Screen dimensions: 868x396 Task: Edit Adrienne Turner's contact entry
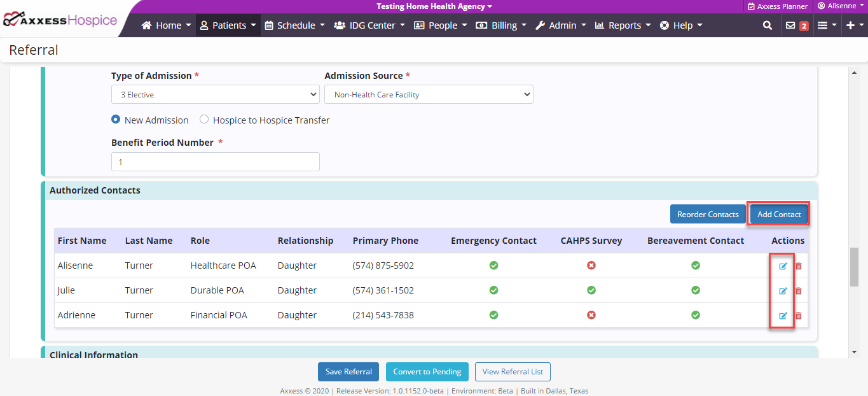coord(783,316)
